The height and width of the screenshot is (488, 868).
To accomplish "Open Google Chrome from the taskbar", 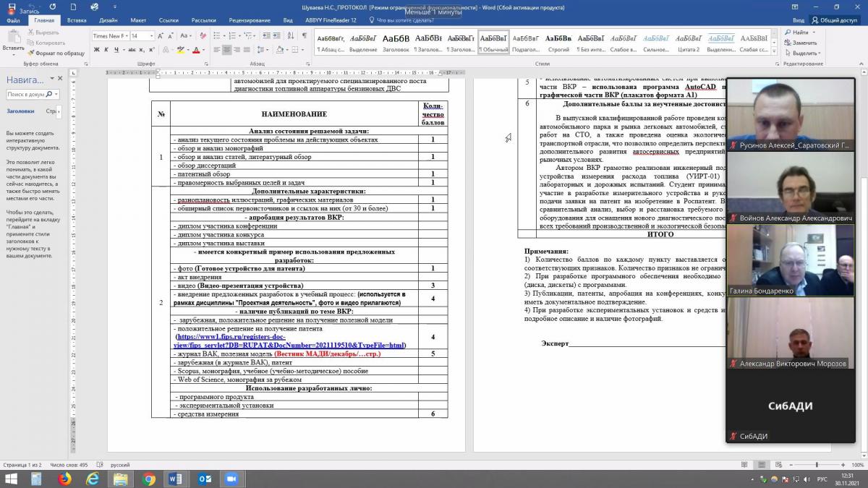I will 148,479.
